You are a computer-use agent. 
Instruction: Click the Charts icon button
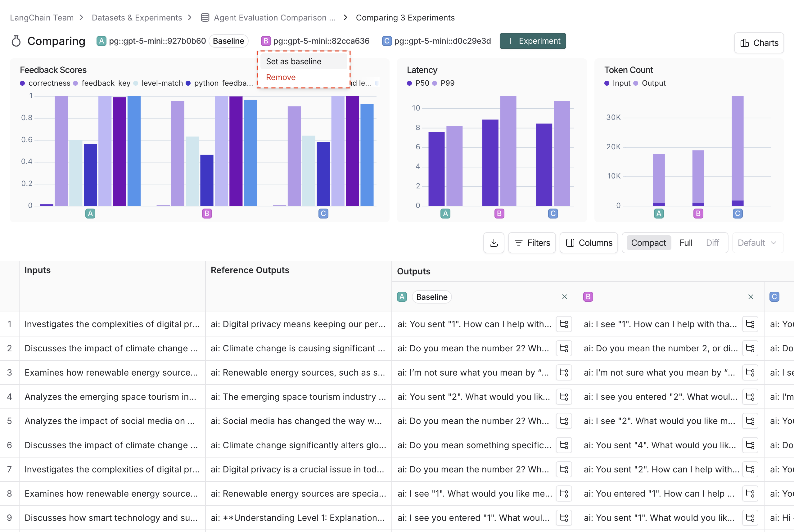[x=759, y=43]
